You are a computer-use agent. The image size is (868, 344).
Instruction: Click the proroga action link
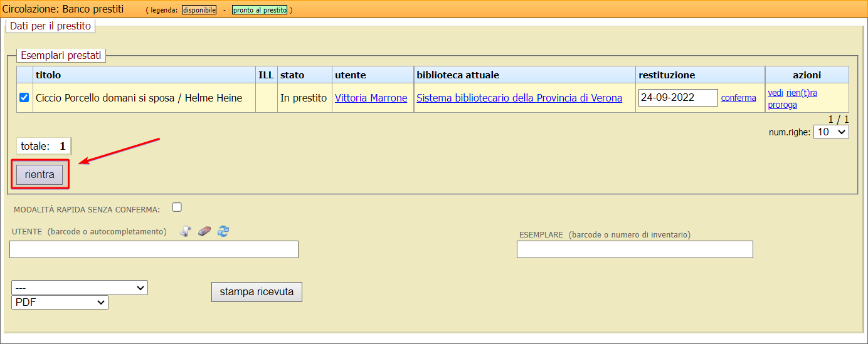tap(782, 105)
